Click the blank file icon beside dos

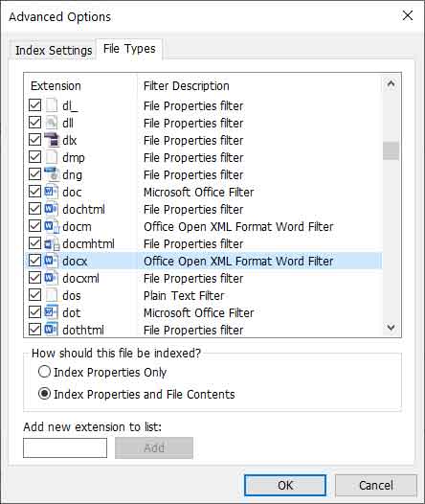point(52,295)
